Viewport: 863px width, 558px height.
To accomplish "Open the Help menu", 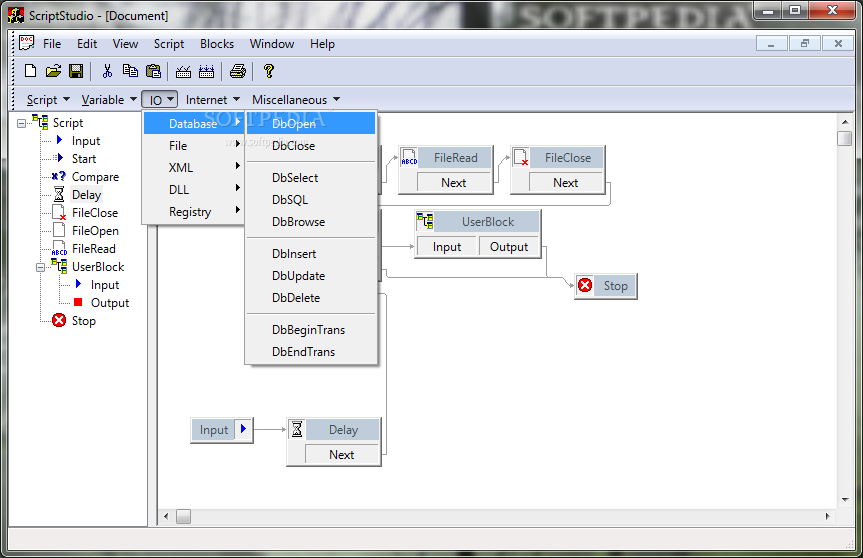I will 322,43.
